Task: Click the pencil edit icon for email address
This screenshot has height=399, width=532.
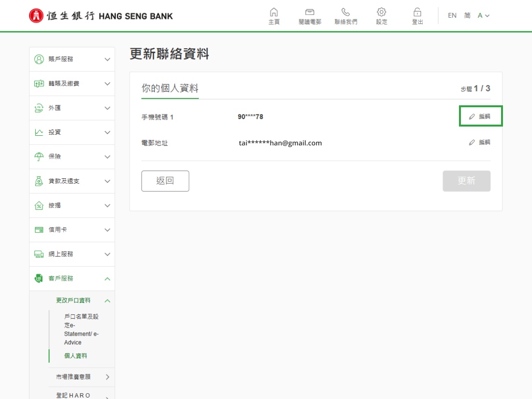Action: [472, 142]
